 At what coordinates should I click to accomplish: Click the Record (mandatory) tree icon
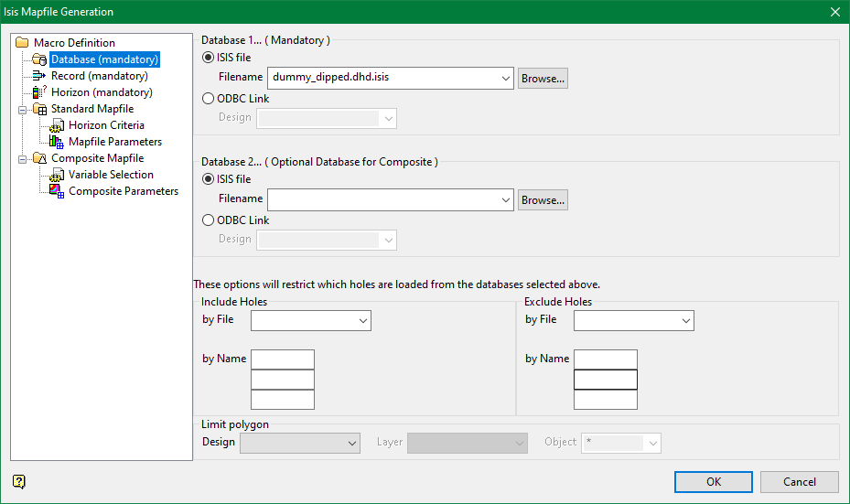point(39,76)
